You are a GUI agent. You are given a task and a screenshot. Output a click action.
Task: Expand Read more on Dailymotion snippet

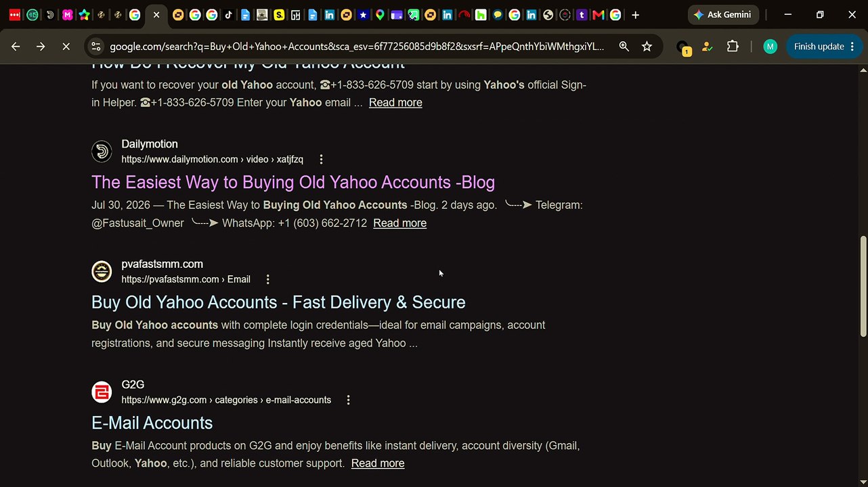[x=399, y=223]
